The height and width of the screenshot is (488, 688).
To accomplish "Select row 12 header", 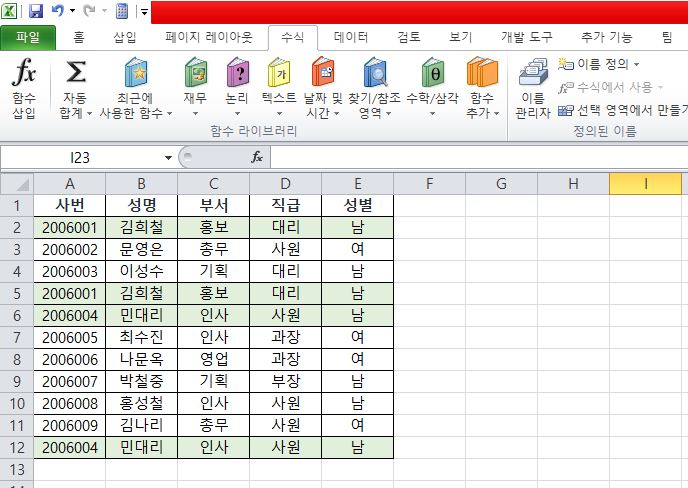I will 17,448.
